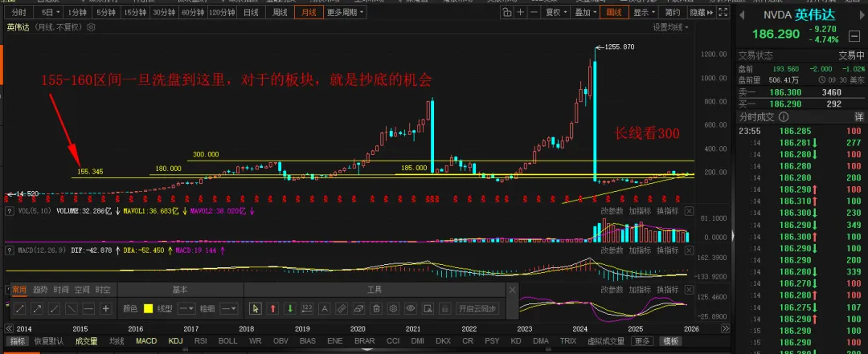The height and width of the screenshot is (354, 868).
Task: Open 叠加 overlay dropdown
Action: (586, 12)
